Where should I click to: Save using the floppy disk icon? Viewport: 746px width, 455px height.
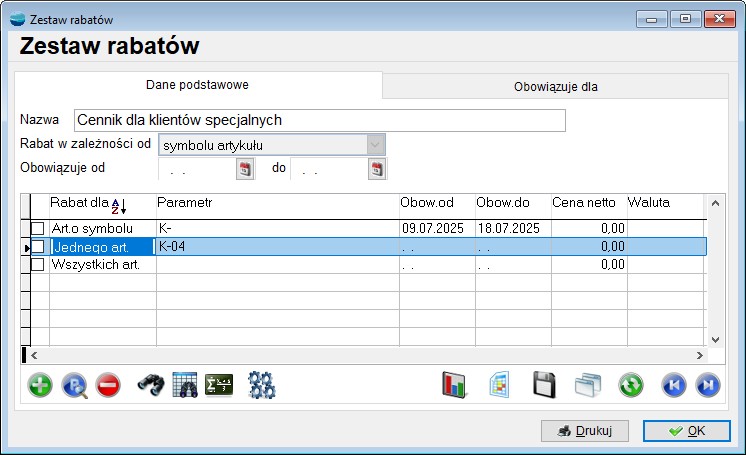point(544,385)
